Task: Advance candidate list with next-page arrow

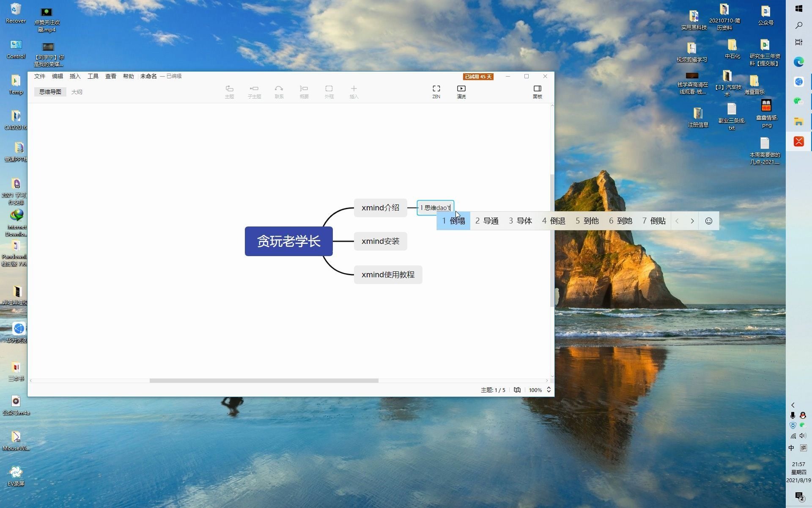Action: (x=692, y=221)
